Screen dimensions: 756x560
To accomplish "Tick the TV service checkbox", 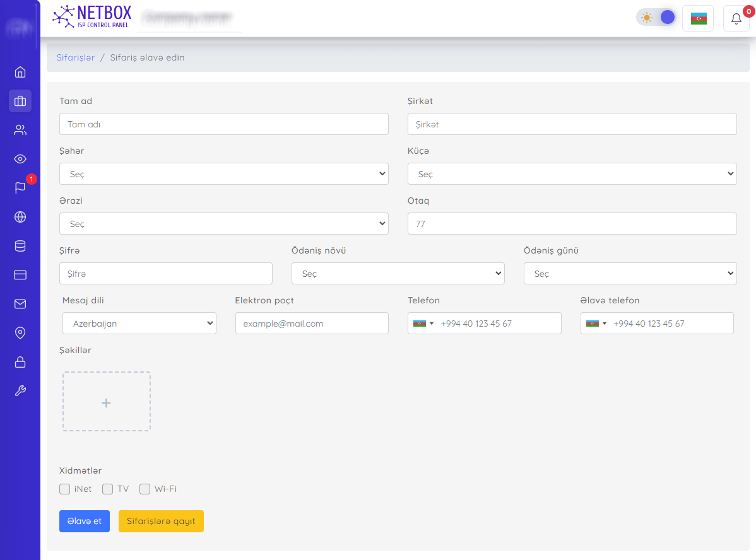I will tap(108, 489).
